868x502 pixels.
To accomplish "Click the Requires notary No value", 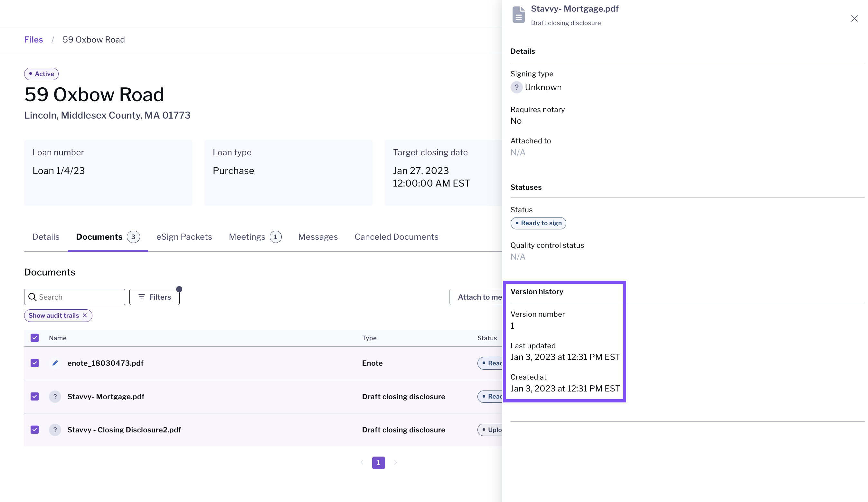I will (x=516, y=121).
